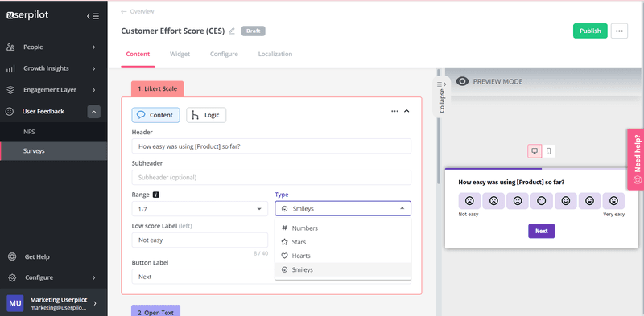This screenshot has width=644, height=316.
Task: Expand the Marketing Userpilot account menu
Action: click(95, 303)
